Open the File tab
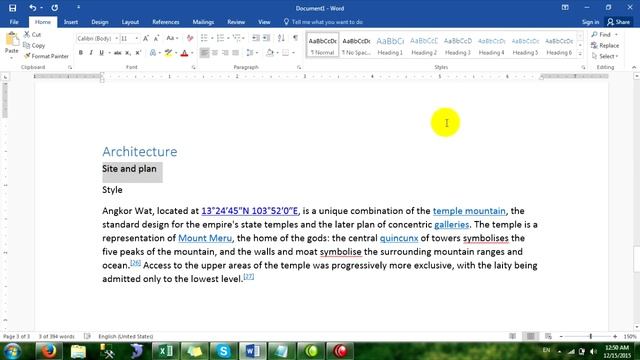 [14, 22]
